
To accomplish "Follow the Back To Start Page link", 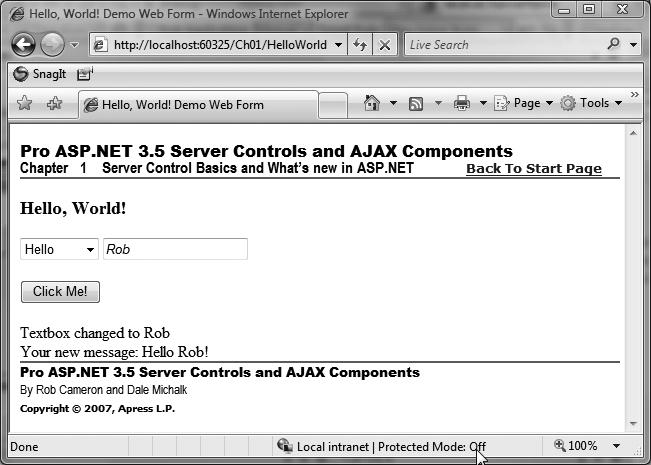I will coord(534,169).
